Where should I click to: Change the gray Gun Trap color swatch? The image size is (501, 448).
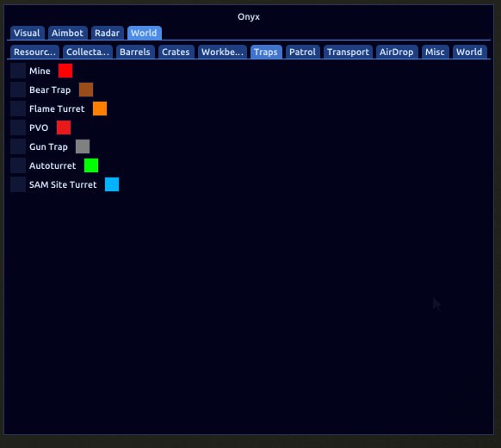(83, 146)
